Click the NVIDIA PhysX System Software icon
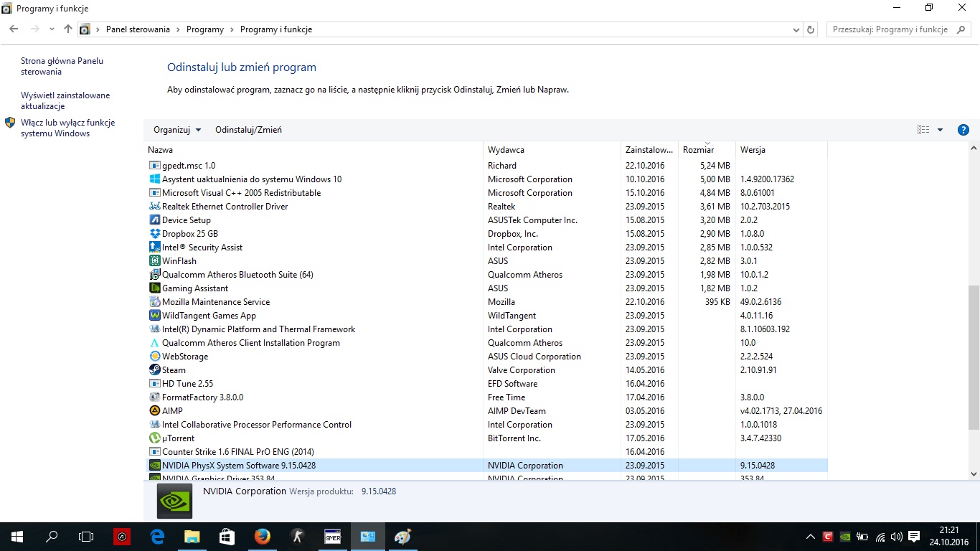Screen dimensions: 980x551 click(x=154, y=466)
